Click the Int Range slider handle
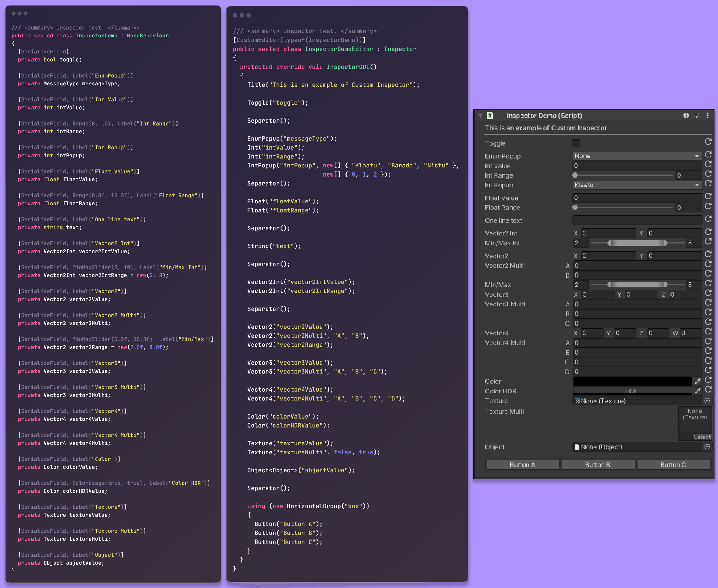Viewport: 718px width, 588px height. click(575, 175)
